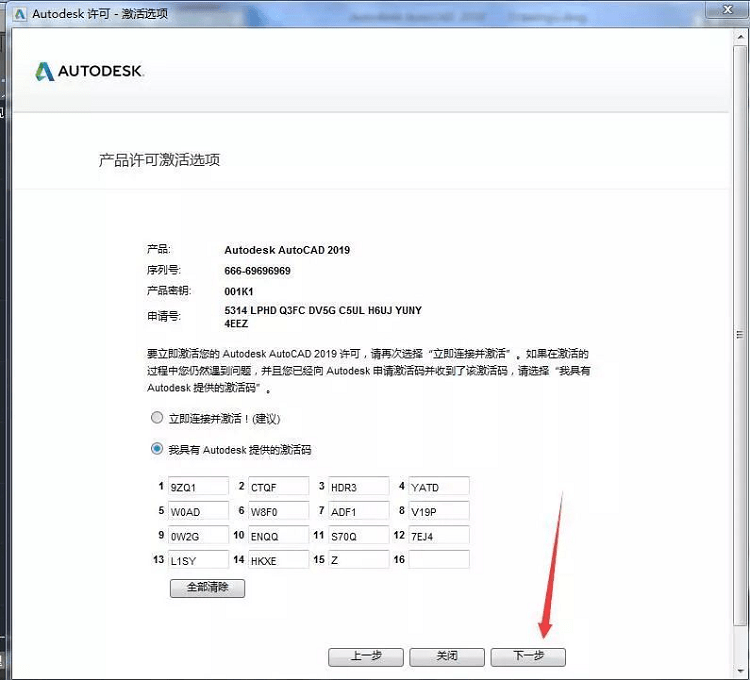Click activation code field 4 containing YATD

pos(439,486)
